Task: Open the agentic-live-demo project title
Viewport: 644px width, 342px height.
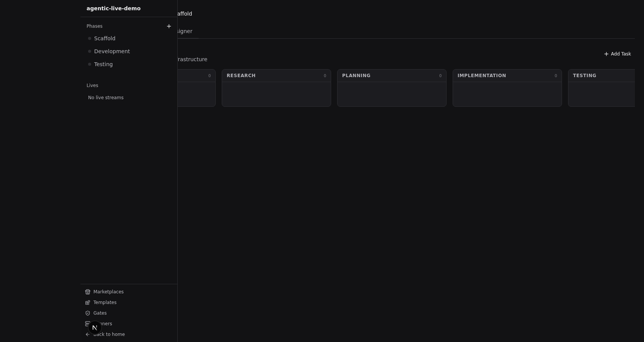Action: (114, 8)
